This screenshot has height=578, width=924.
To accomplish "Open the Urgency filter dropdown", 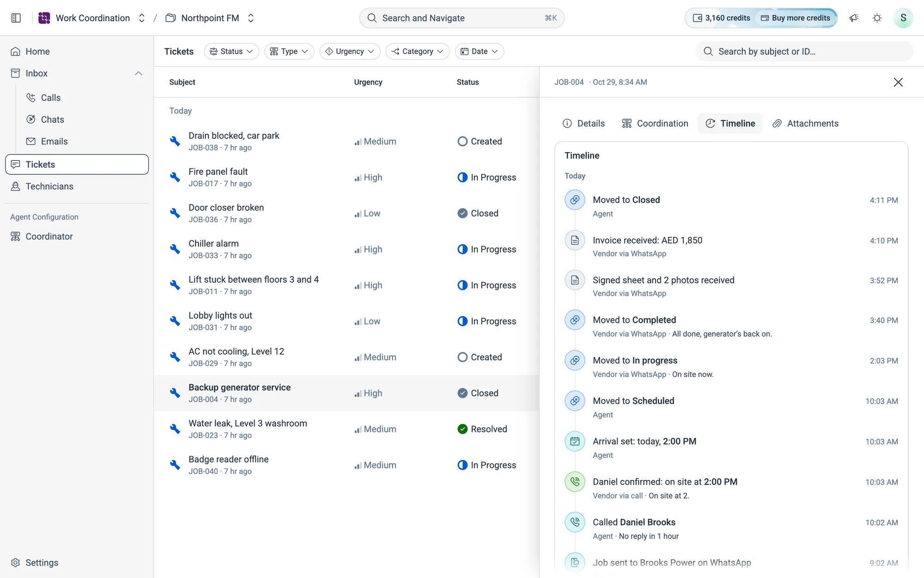I will tap(350, 51).
